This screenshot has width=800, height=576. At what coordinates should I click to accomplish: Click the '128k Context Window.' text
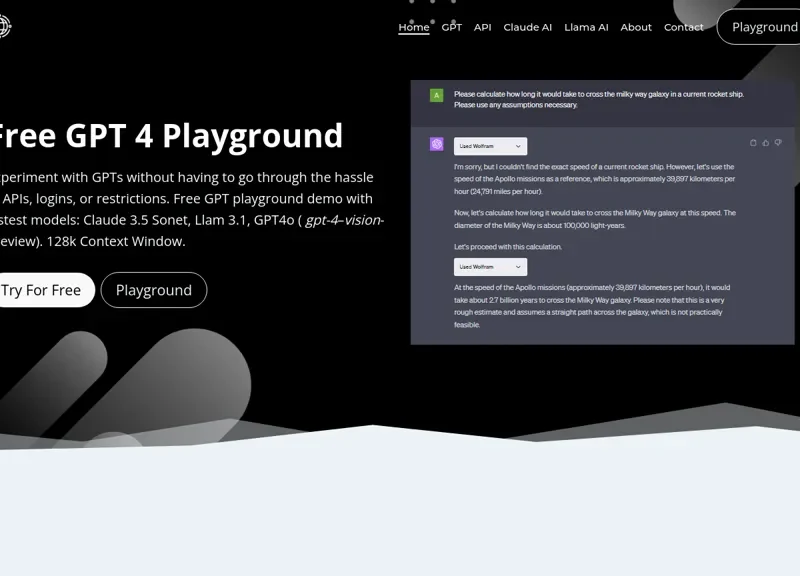[x=116, y=241]
